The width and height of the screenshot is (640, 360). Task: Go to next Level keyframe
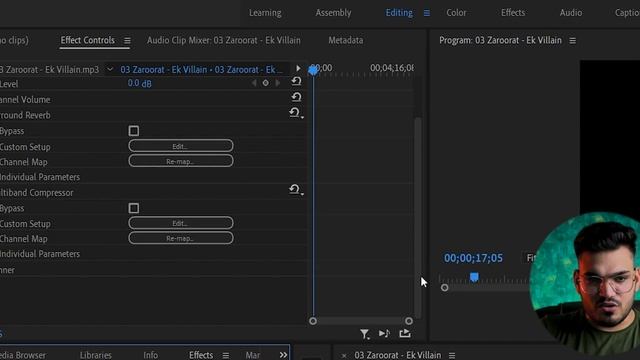tap(278, 83)
